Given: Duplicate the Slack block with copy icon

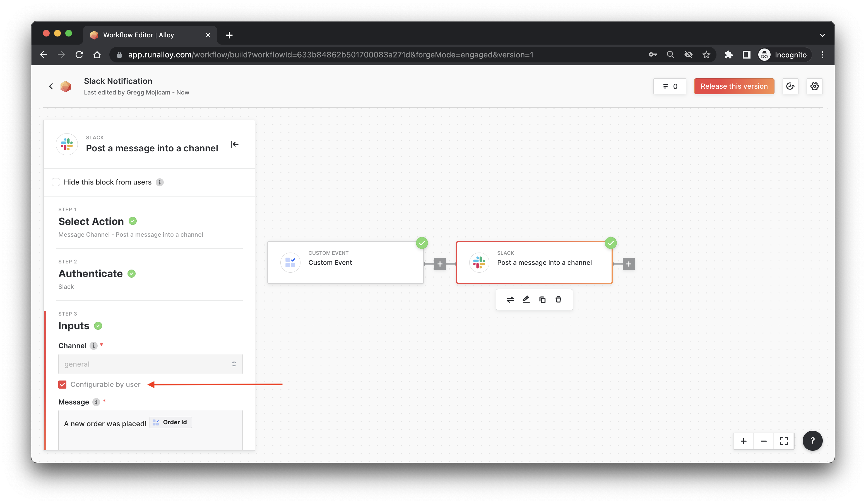Looking at the screenshot, I should tap(542, 300).
